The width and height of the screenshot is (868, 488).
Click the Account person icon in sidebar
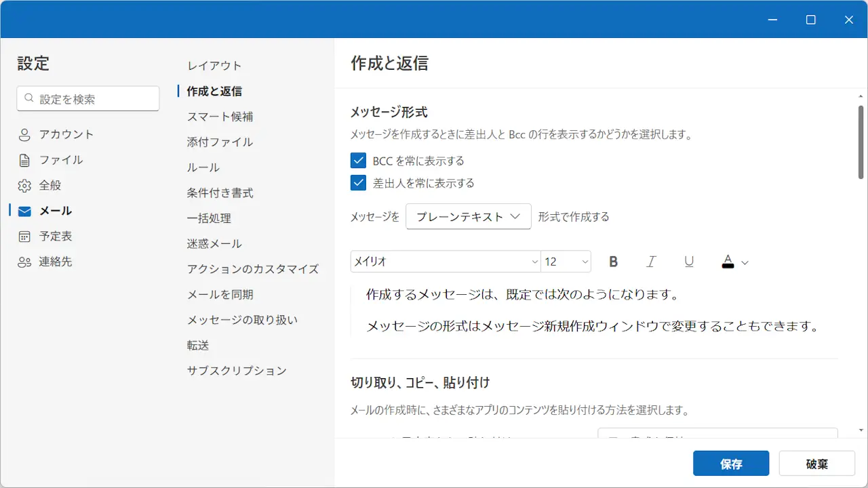point(24,135)
